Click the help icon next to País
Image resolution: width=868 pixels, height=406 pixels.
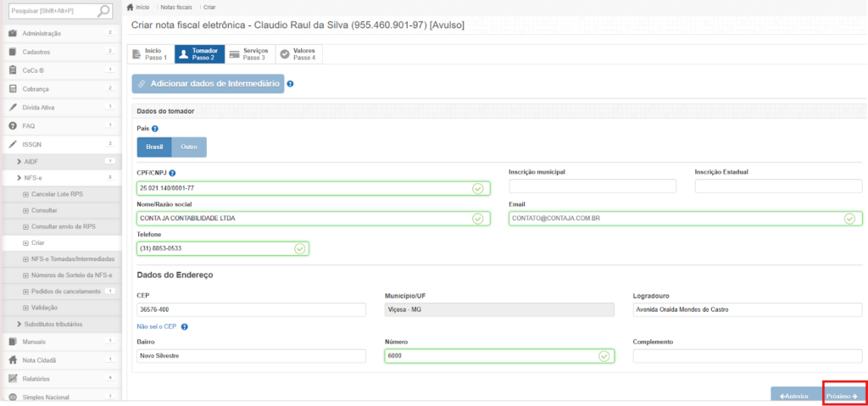click(155, 129)
